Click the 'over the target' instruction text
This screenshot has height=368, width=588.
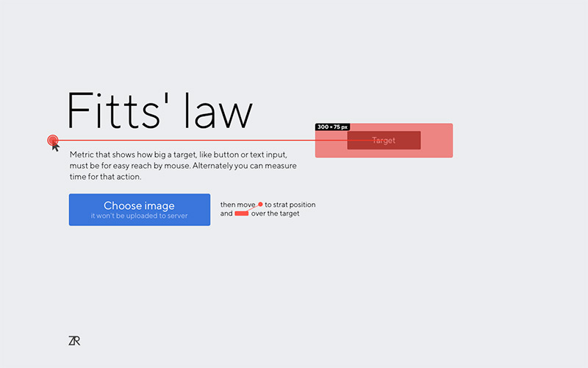click(275, 213)
